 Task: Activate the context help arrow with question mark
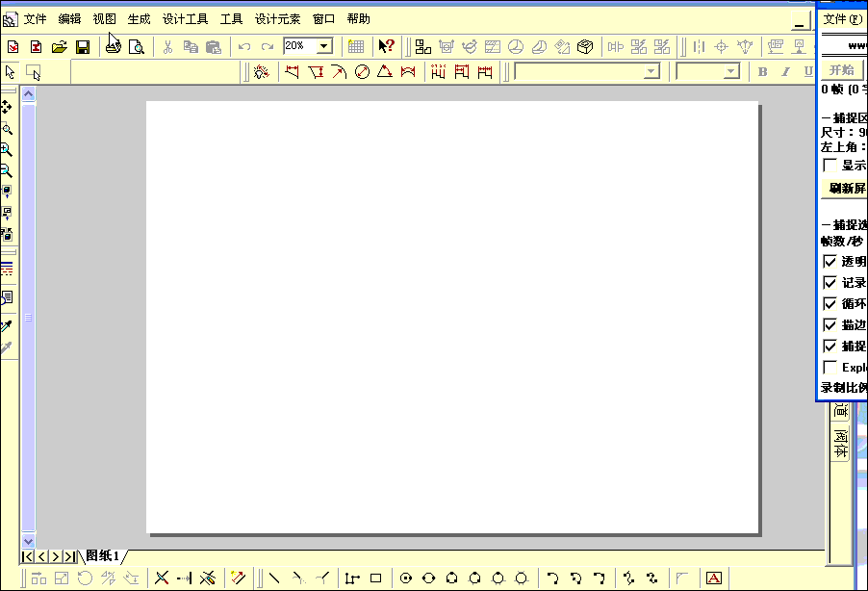387,46
